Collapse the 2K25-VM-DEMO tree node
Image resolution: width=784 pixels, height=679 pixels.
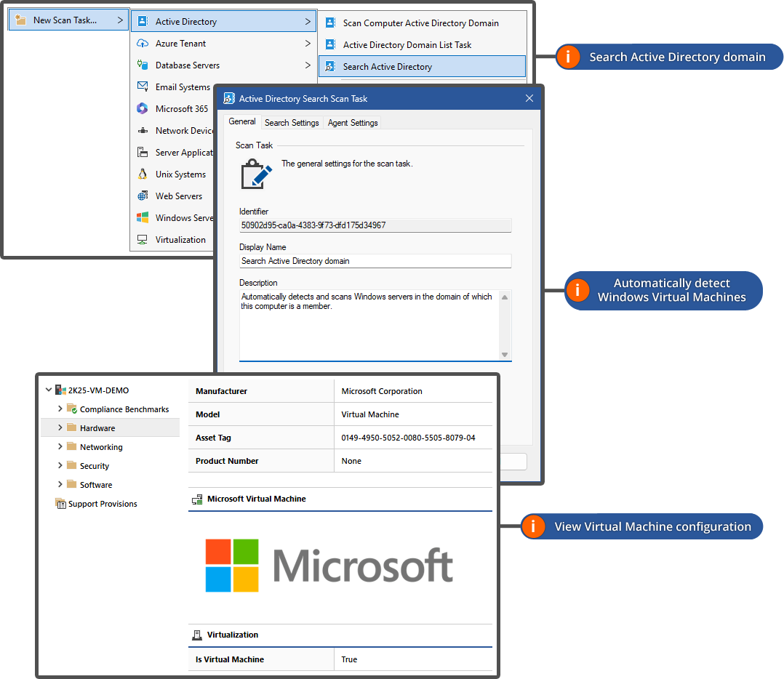pos(49,390)
